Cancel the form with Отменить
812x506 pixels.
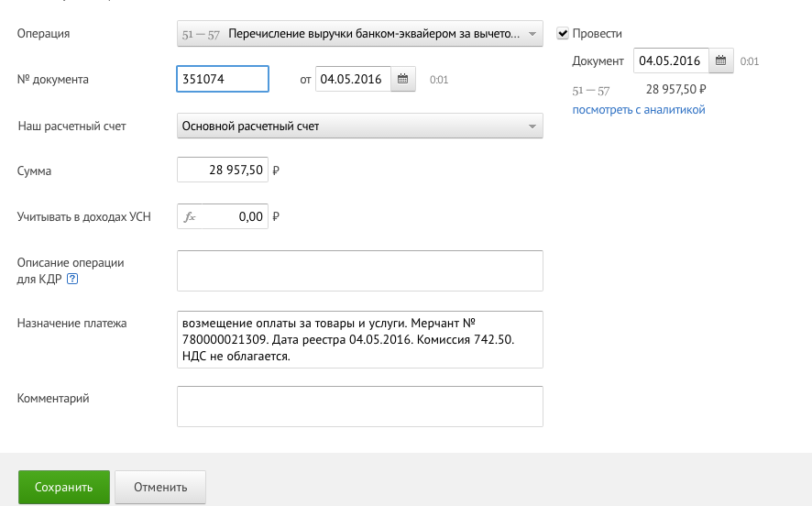pyautogui.click(x=160, y=487)
